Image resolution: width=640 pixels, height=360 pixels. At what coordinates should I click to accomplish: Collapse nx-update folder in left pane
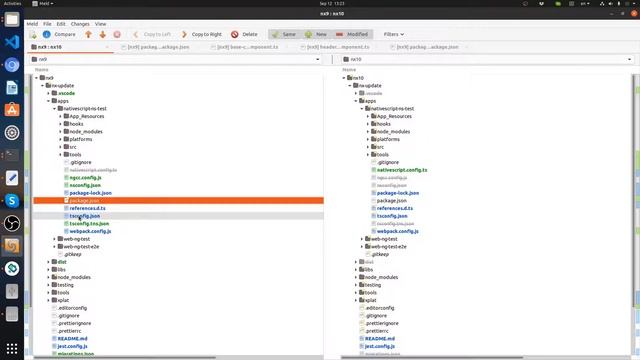43,86
